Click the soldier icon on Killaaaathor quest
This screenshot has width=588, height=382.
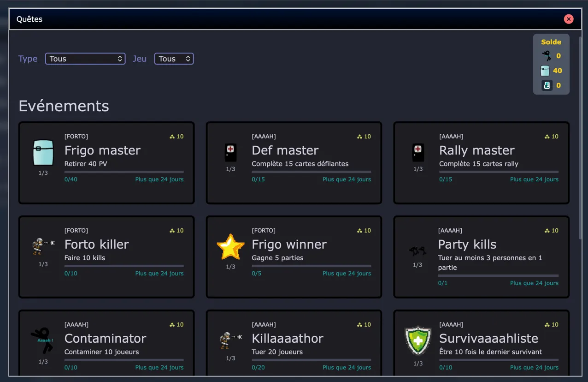point(230,340)
